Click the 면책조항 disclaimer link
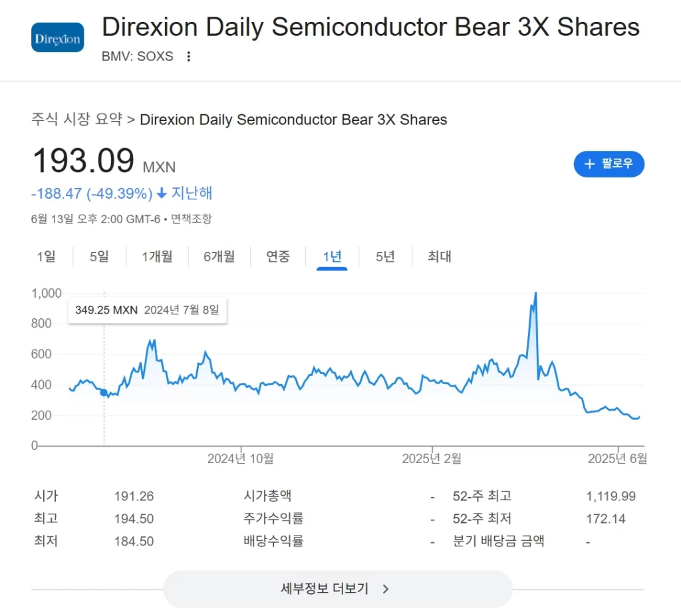This screenshot has width=681, height=616. click(191, 219)
